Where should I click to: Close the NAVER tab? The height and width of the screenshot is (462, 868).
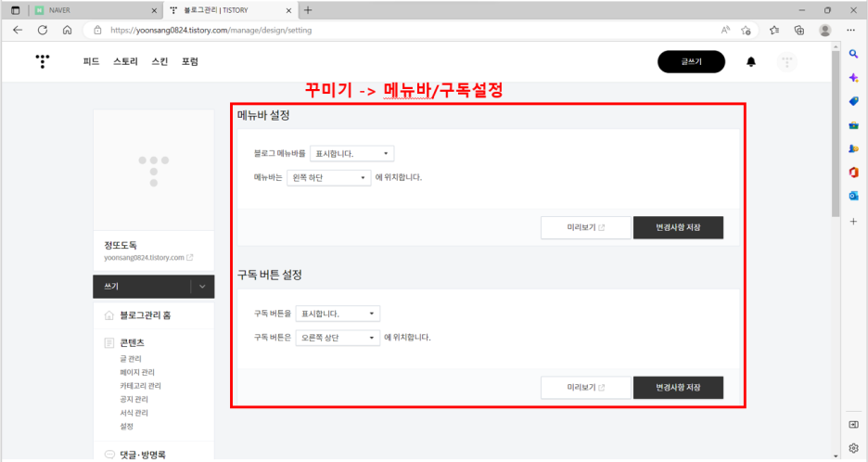coord(154,10)
